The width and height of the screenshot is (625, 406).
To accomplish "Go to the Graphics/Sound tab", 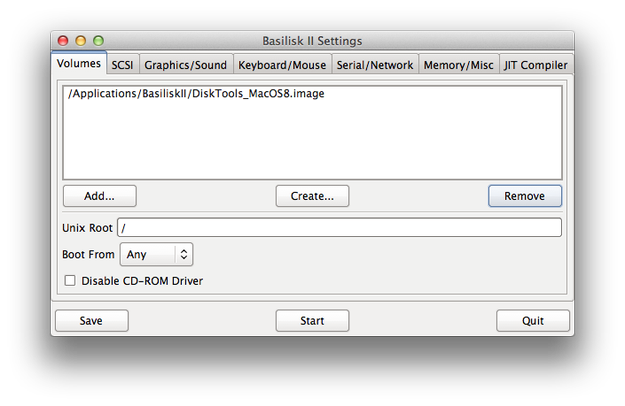I will point(186,65).
